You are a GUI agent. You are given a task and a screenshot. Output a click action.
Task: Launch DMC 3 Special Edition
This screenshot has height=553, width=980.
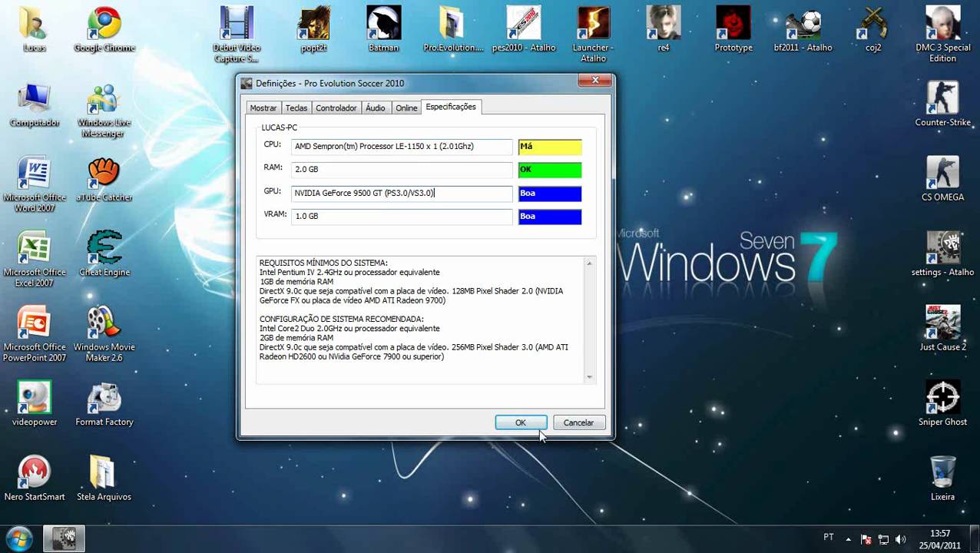click(x=942, y=35)
